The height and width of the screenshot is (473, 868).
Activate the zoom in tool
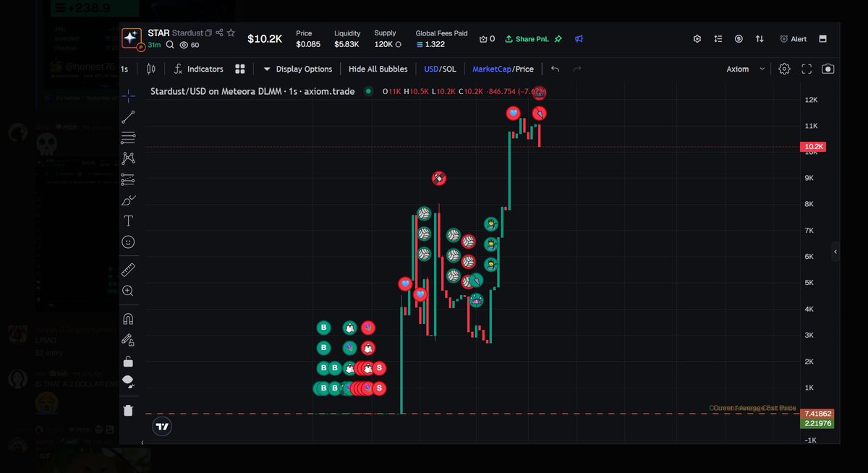tap(128, 291)
